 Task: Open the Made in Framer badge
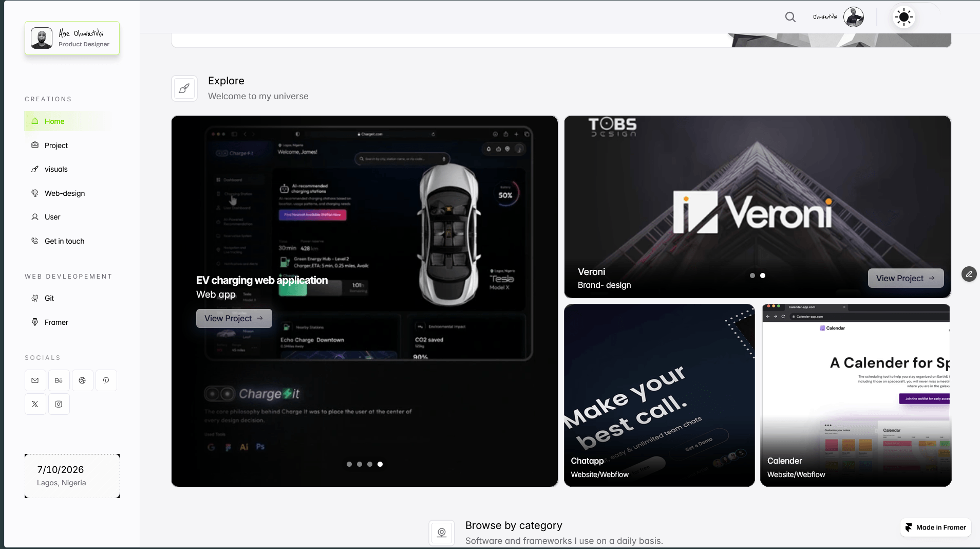coord(936,527)
